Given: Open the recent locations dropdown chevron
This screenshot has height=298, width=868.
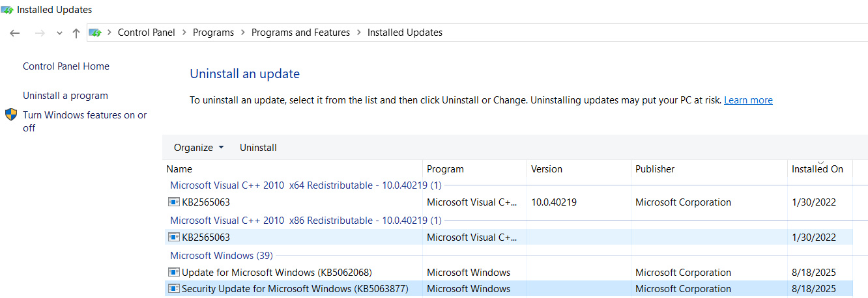Looking at the screenshot, I should pos(59,33).
